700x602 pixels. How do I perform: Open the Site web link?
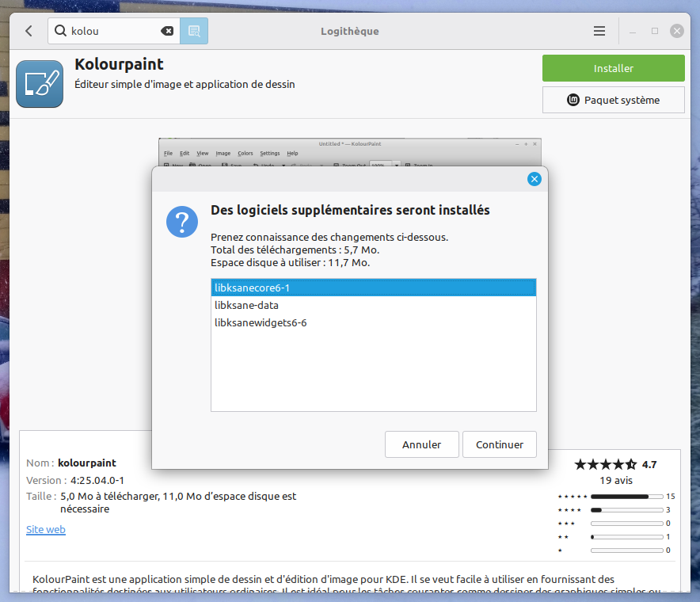tap(46, 529)
